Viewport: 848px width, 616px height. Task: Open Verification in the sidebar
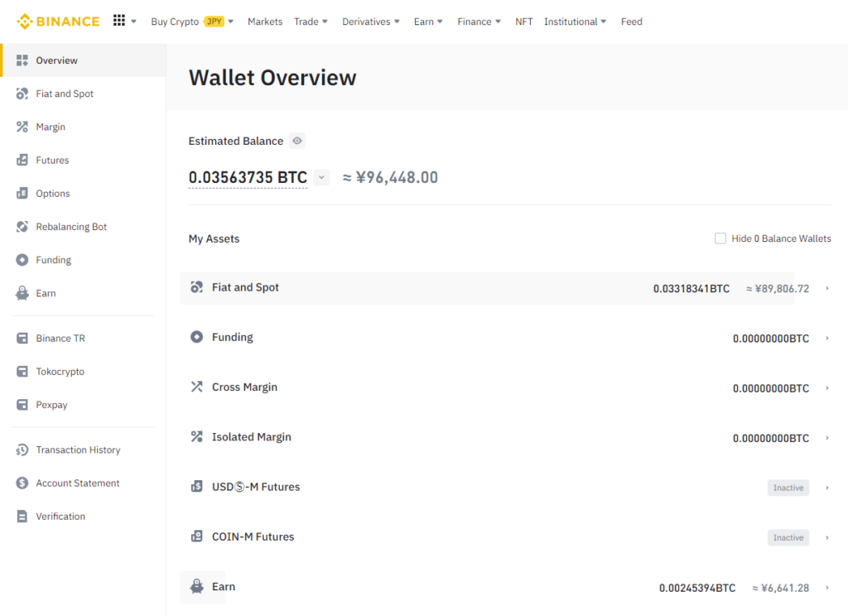pyautogui.click(x=60, y=517)
